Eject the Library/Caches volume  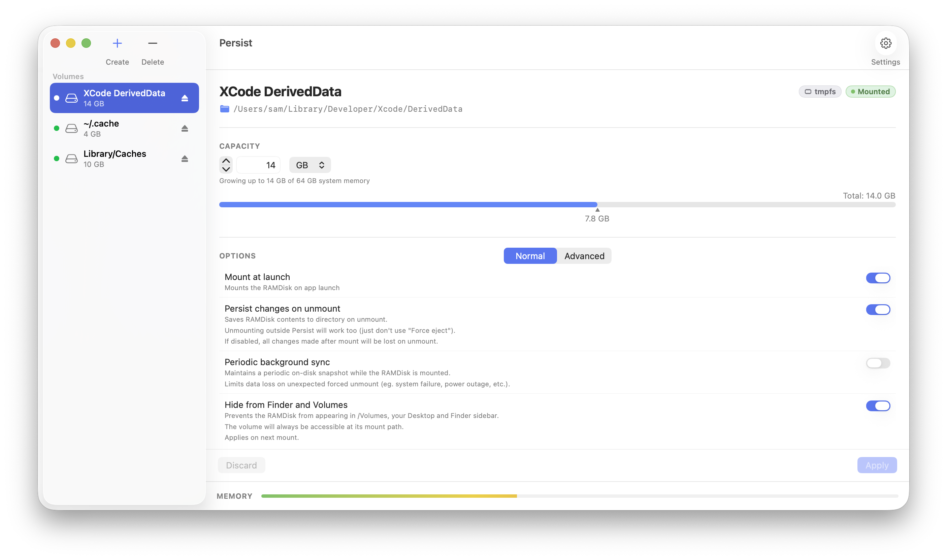coord(185,159)
